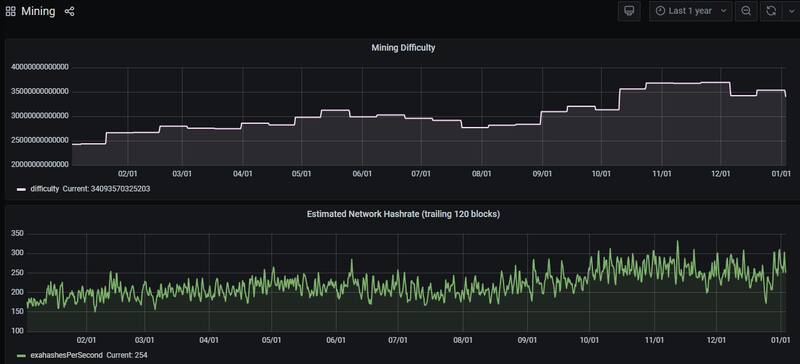
Task: Cycle view mode with the monitor icon
Action: [x=629, y=11]
